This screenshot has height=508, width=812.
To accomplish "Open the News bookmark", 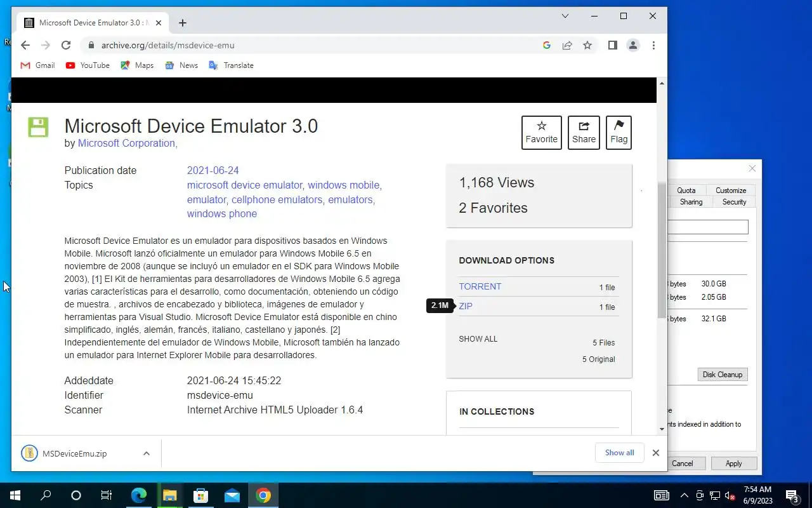I will pos(181,65).
